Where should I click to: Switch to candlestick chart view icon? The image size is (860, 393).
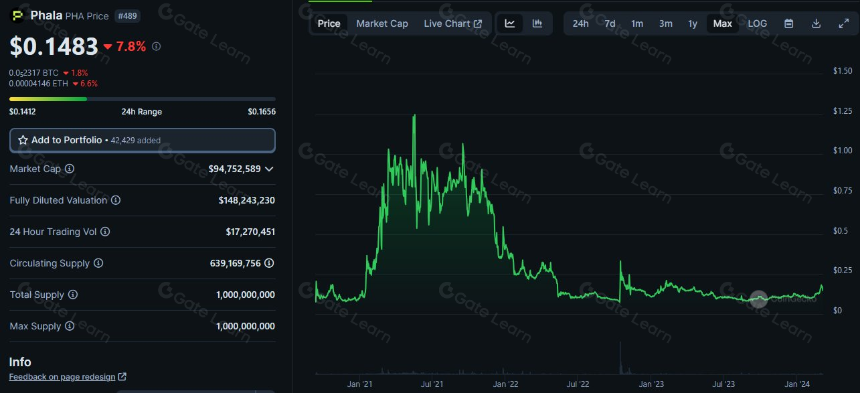[x=538, y=24]
